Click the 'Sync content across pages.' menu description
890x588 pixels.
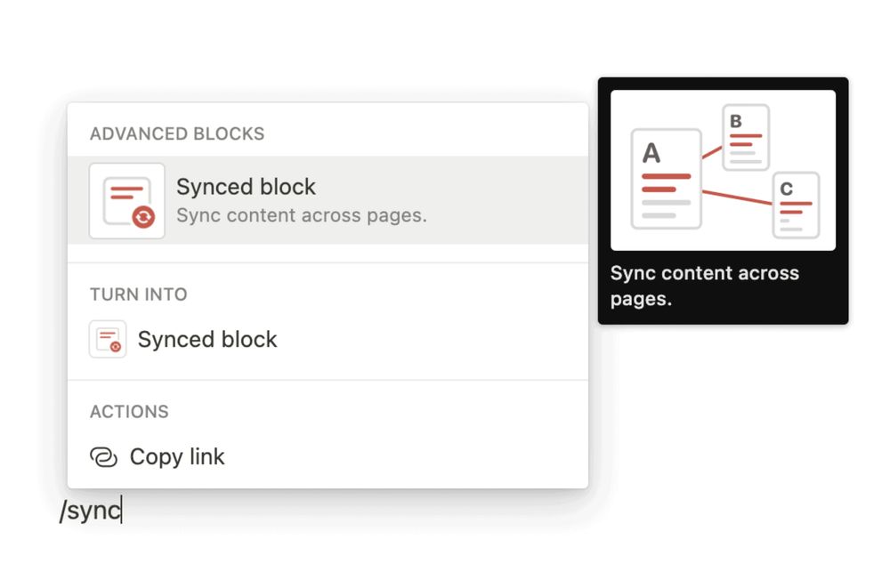(x=302, y=215)
